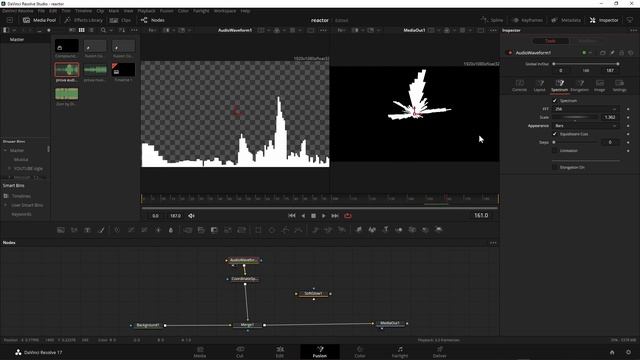Screen dimensions: 640x360
Task: Open the media pool options ellipsis
Action: 134,30
